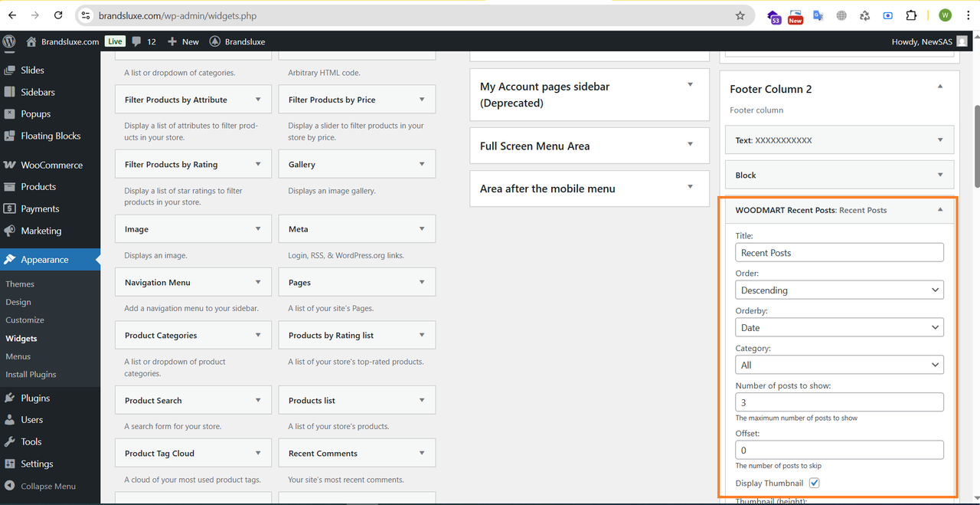Go back using browser back arrow

[x=12, y=15]
